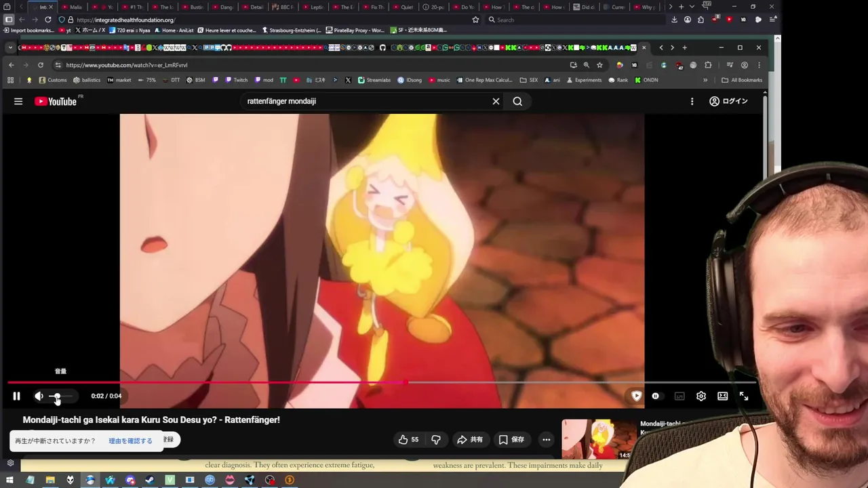
Task: Bookmark integratedhealthfoundation.org with the star
Action: [x=475, y=20]
